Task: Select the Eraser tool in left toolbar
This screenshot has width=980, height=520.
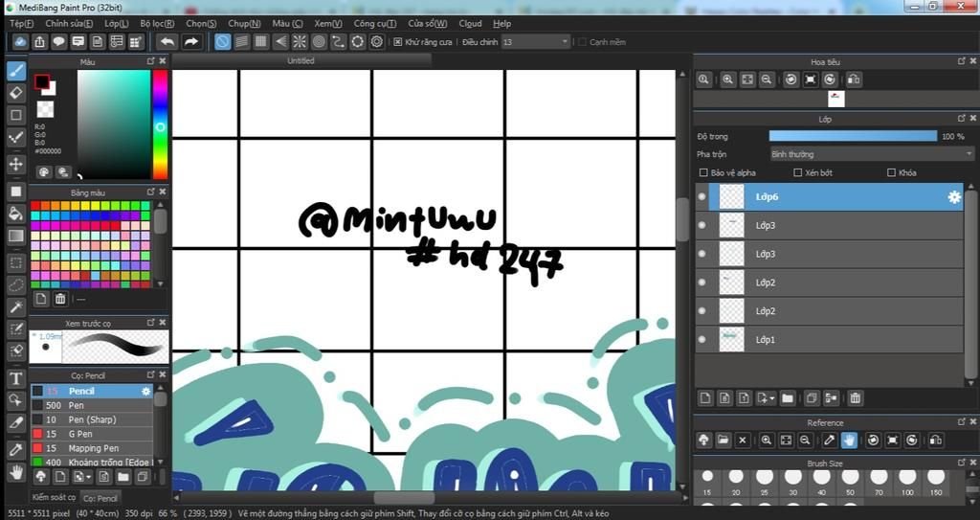Action: pyautogui.click(x=16, y=93)
